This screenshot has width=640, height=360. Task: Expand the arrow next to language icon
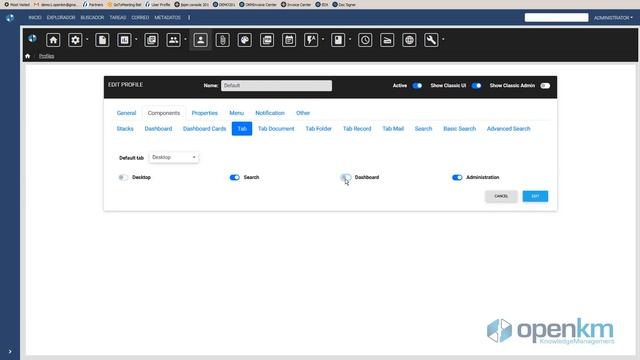point(323,40)
